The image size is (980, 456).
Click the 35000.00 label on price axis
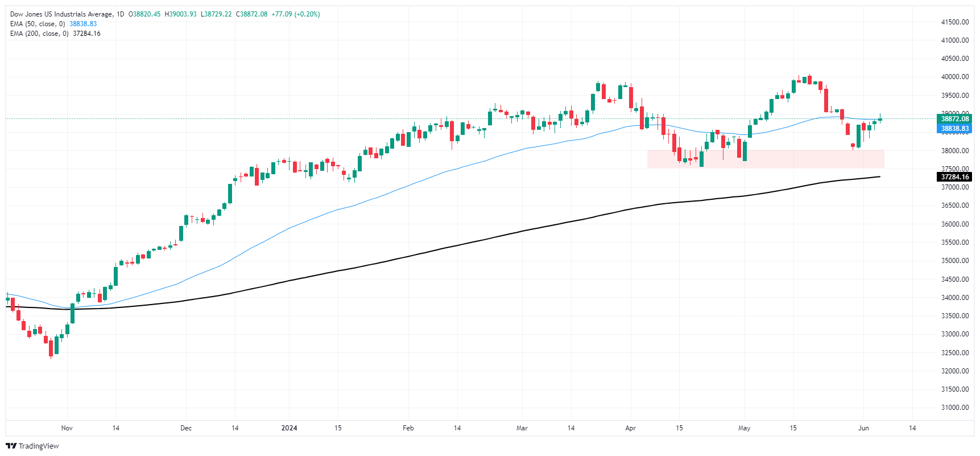pyautogui.click(x=954, y=261)
